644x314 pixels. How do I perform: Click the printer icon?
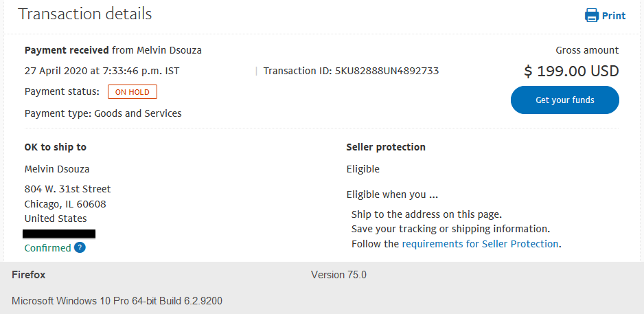(x=591, y=15)
